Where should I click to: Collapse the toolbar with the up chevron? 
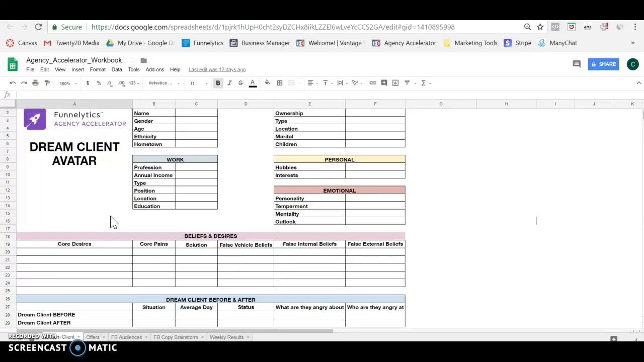(639, 83)
